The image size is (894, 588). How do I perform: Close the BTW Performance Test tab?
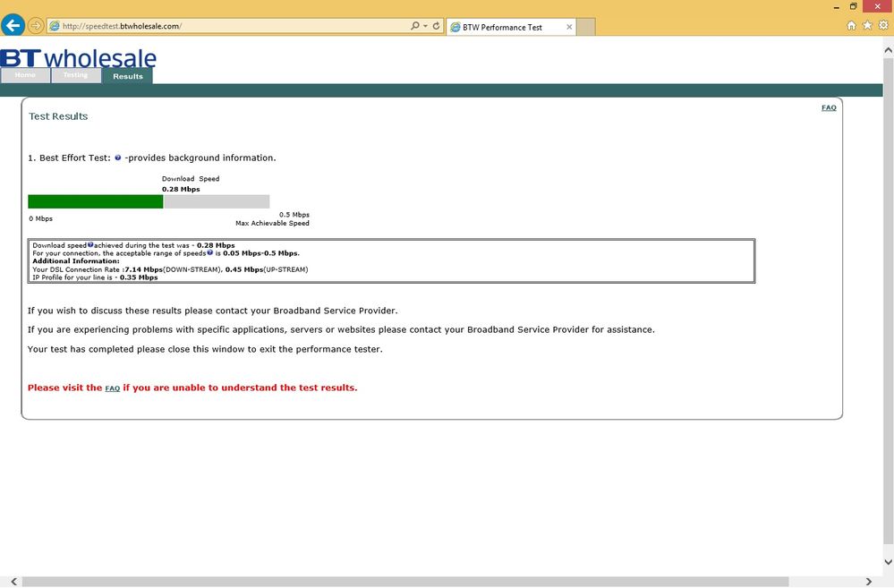point(569,27)
